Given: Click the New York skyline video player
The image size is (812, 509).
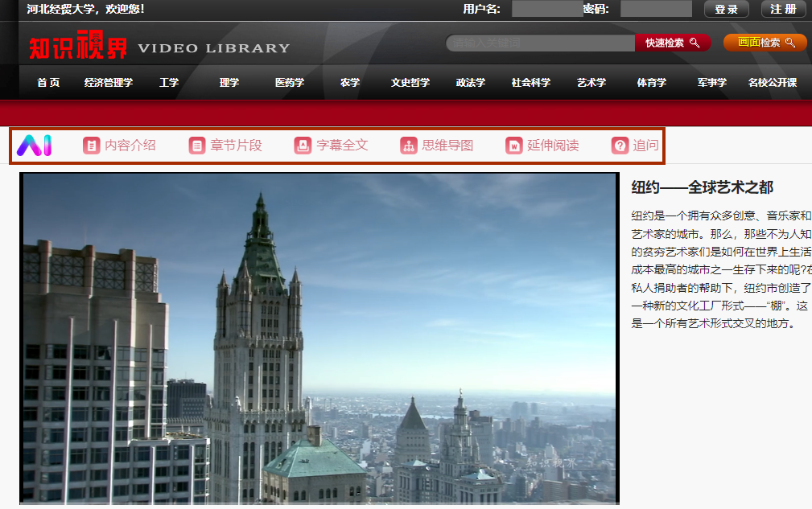Looking at the screenshot, I should tap(319, 338).
